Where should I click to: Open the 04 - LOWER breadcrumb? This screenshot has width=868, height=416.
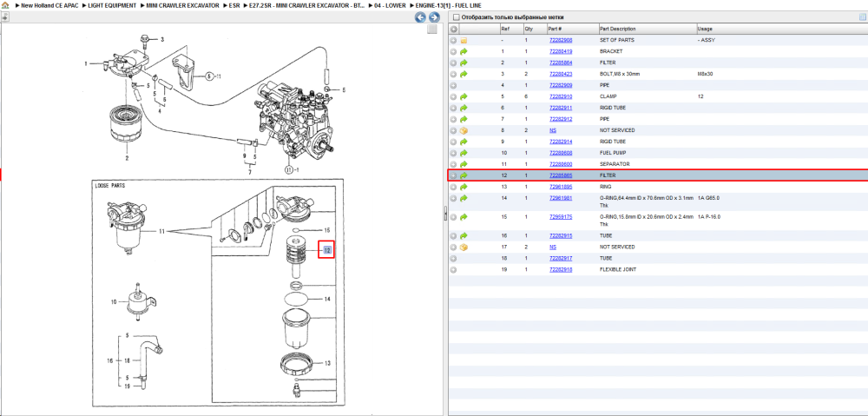[391, 5]
